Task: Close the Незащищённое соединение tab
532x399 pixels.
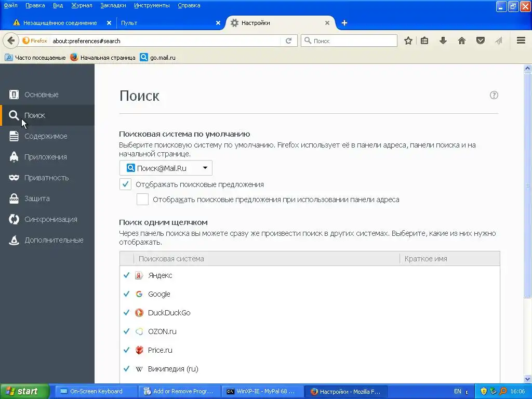Action: coord(109,23)
